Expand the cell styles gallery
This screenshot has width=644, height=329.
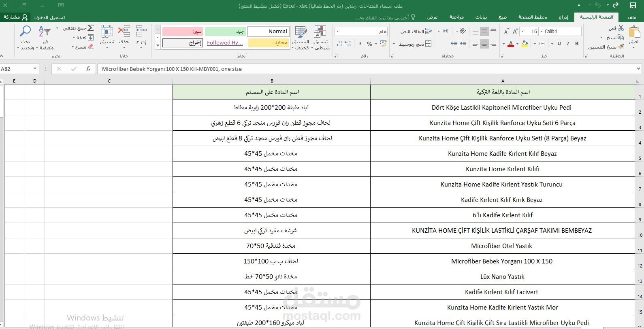coord(158,45)
